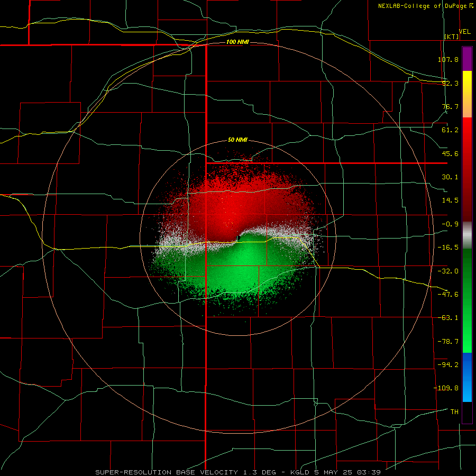Click the TH legend label
Screen dimensions: 476x476
(454, 412)
